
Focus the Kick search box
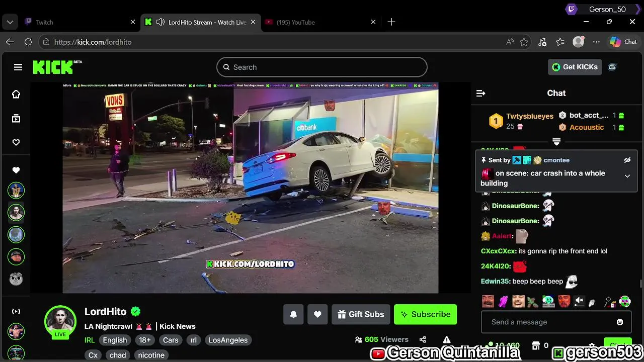click(x=322, y=67)
